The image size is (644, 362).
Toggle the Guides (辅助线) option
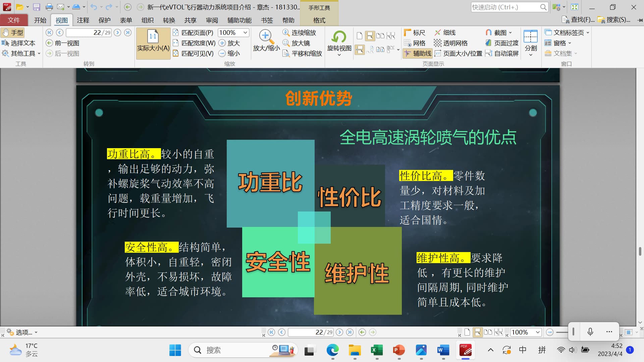tap(417, 53)
